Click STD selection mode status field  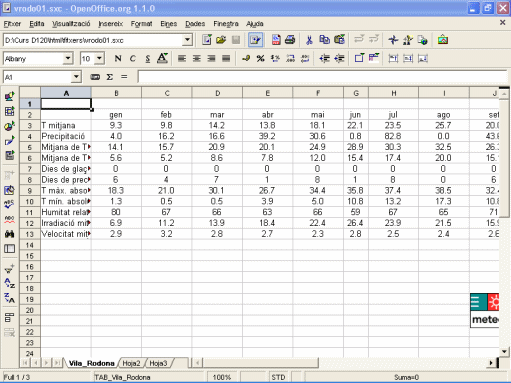[x=278, y=377]
